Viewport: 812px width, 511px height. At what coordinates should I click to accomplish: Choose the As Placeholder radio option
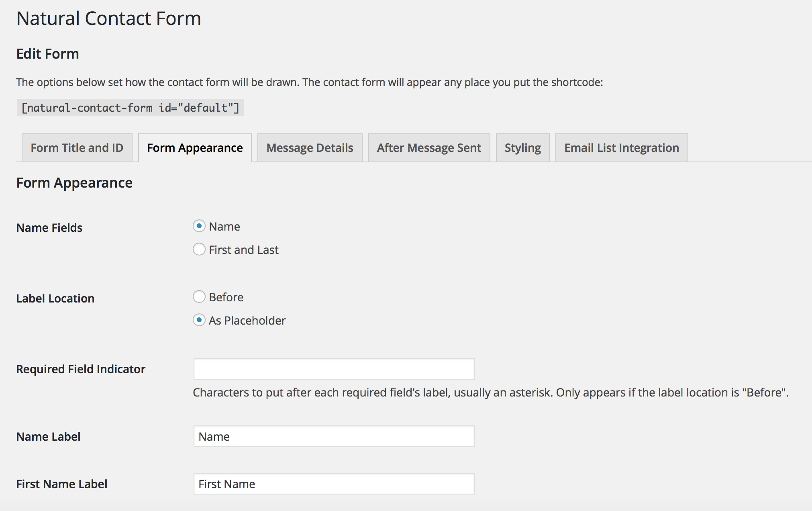click(x=199, y=320)
